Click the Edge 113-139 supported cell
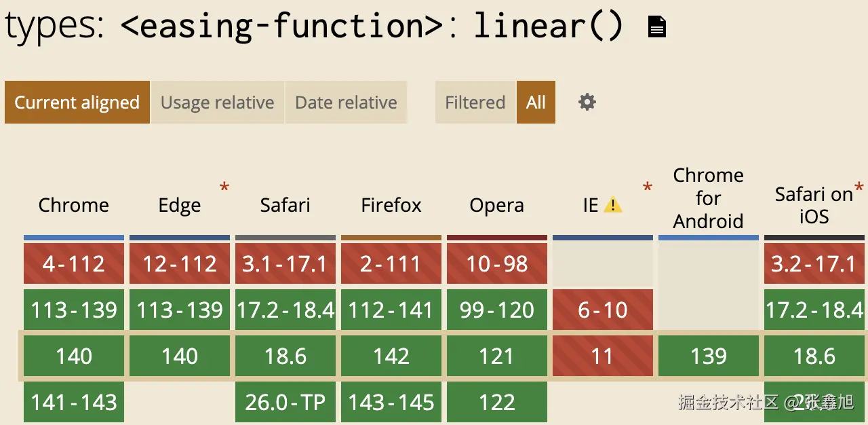The width and height of the screenshot is (868, 425). click(180, 310)
